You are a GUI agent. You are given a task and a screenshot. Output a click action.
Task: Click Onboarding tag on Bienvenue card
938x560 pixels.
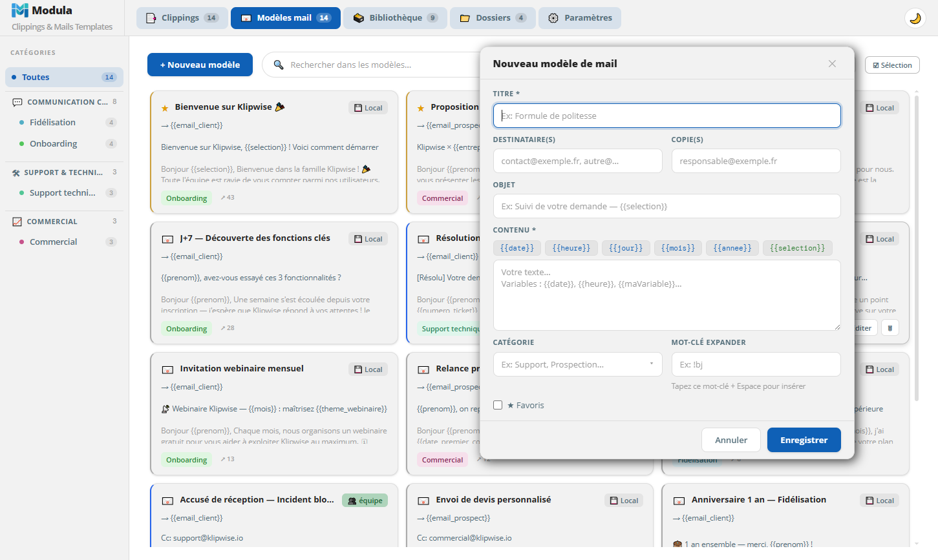click(x=187, y=198)
